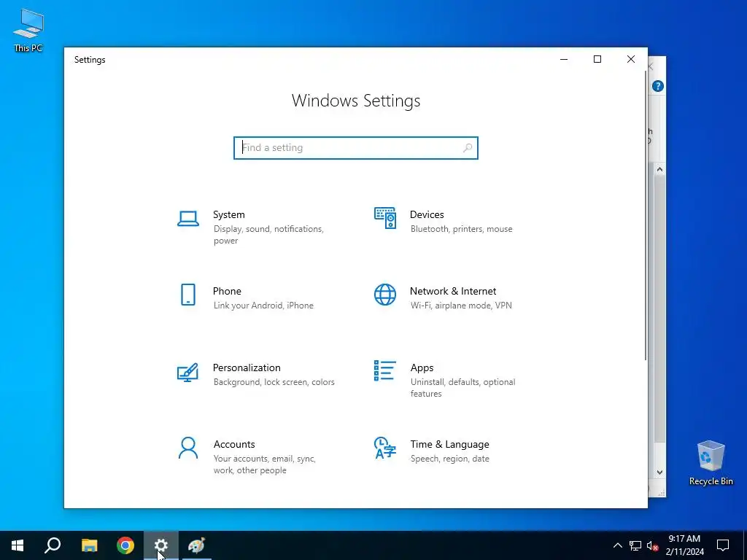Open the Action Center notifications icon
This screenshot has height=560, width=747.
(723, 545)
